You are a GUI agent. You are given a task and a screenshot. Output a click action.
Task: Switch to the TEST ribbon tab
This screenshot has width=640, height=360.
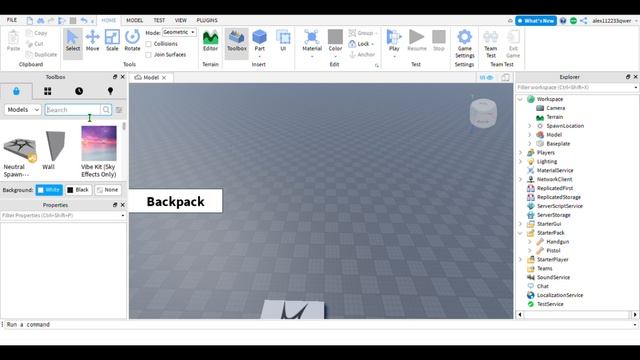coord(159,20)
